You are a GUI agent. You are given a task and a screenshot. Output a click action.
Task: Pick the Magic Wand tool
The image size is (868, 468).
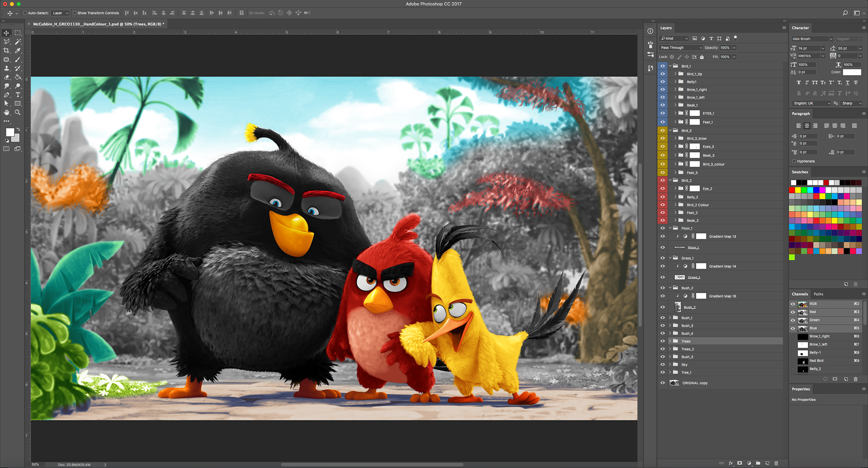tap(18, 42)
